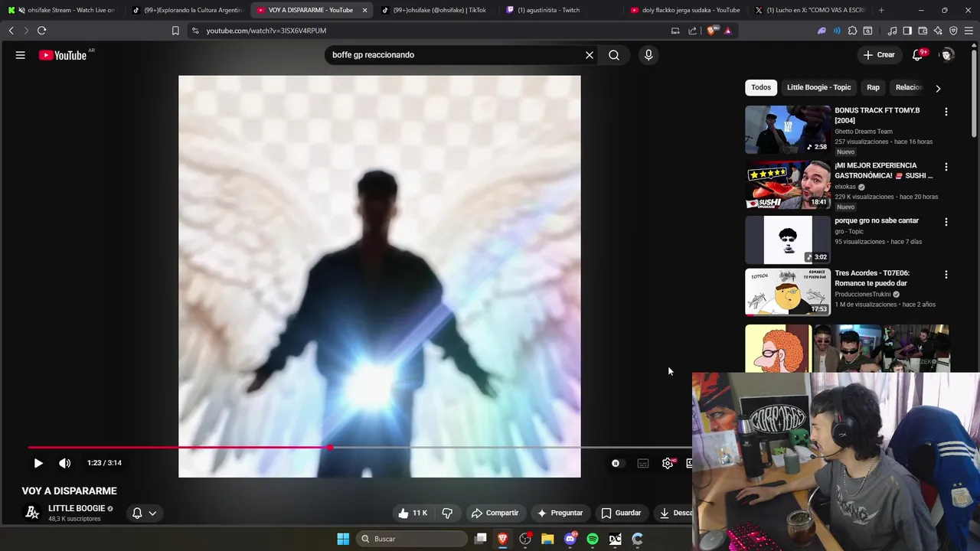This screenshot has height=551, width=980.
Task: Open the Crear menu
Action: [879, 55]
